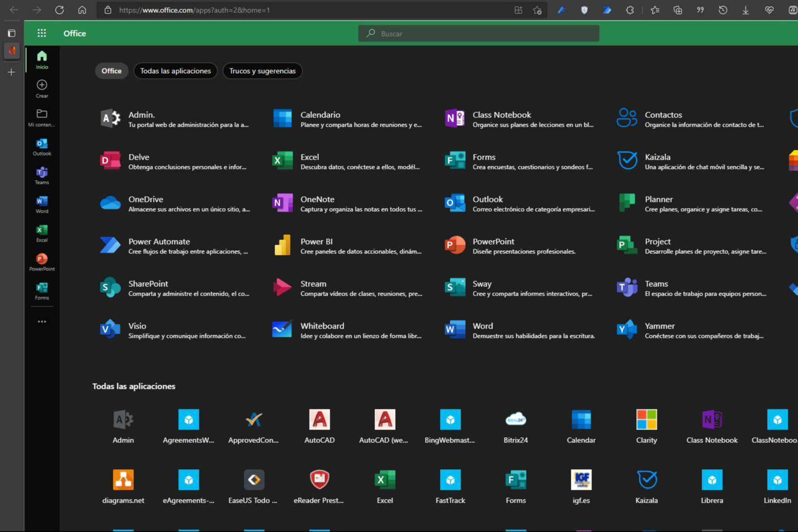Open the Whiteboard app

point(322,330)
